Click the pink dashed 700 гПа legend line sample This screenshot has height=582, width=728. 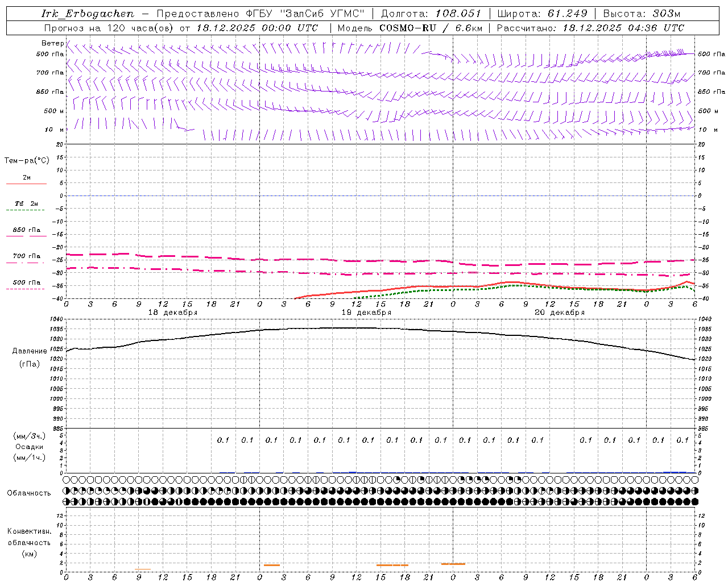pyautogui.click(x=25, y=263)
